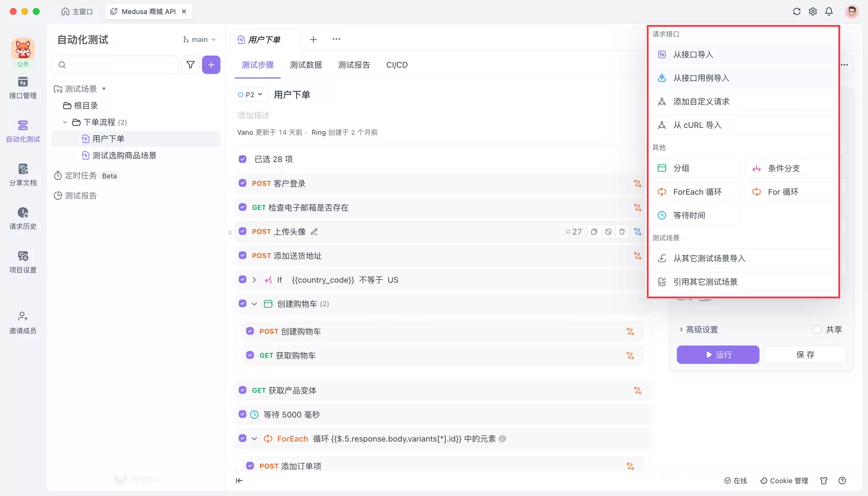The width and height of the screenshot is (868, 496).
Task: Uncheck the GET 检查电子邮箱是否存在 step
Action: point(243,207)
